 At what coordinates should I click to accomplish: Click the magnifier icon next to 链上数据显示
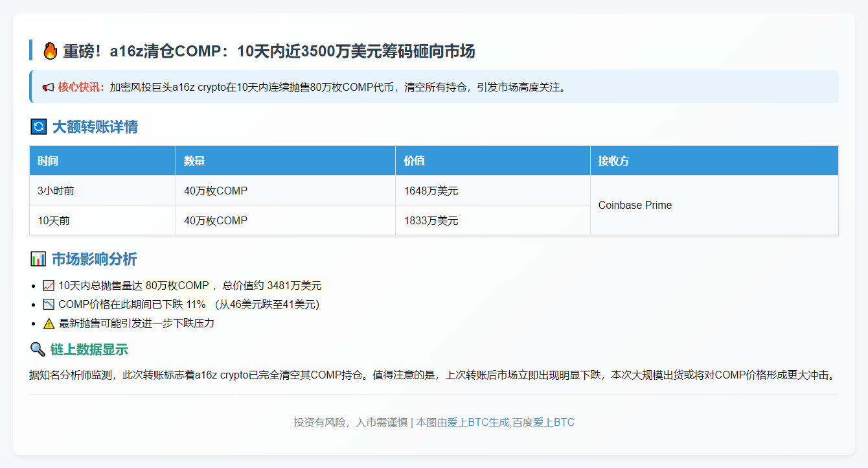[38, 349]
